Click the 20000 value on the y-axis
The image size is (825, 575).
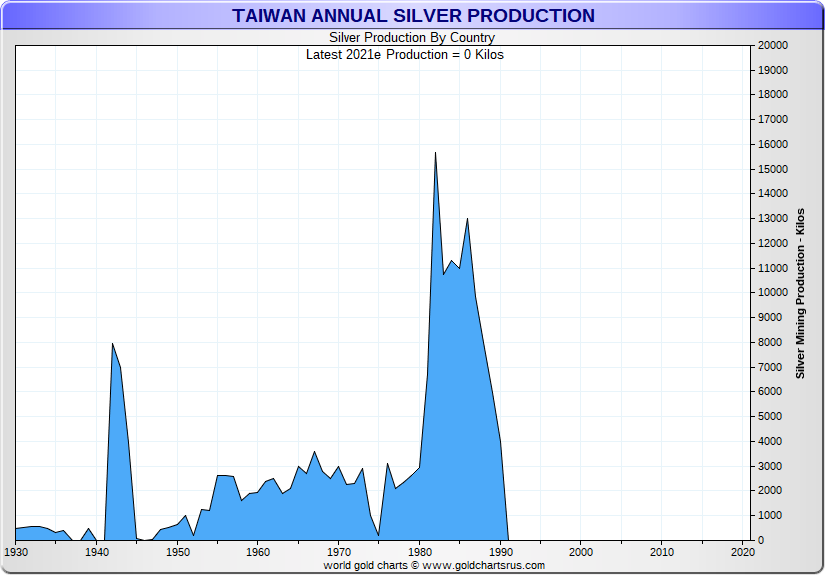(x=774, y=46)
